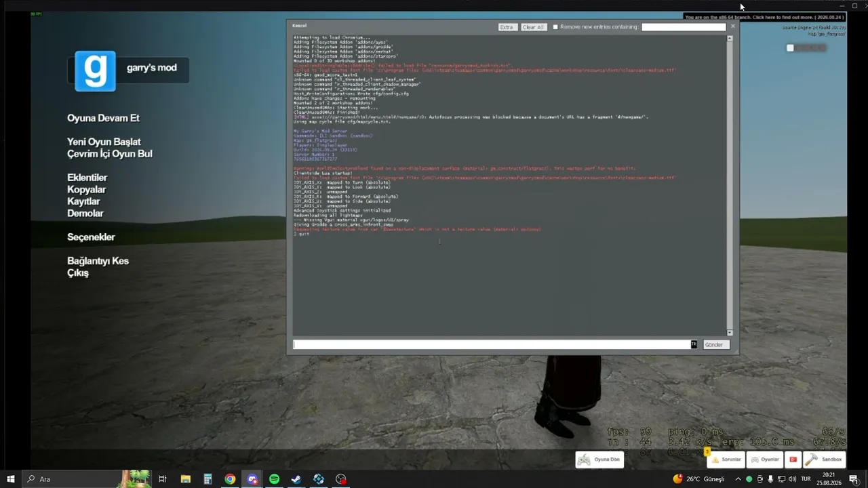Open Çevrim İçi Oyun Bul menu item
The width and height of the screenshot is (868, 488).
click(110, 154)
